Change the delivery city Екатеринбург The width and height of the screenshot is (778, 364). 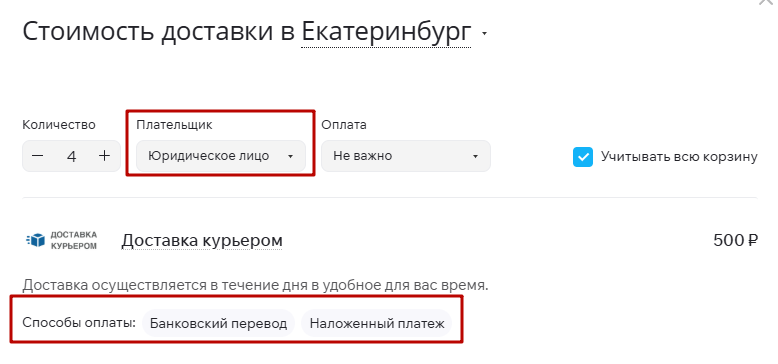386,32
